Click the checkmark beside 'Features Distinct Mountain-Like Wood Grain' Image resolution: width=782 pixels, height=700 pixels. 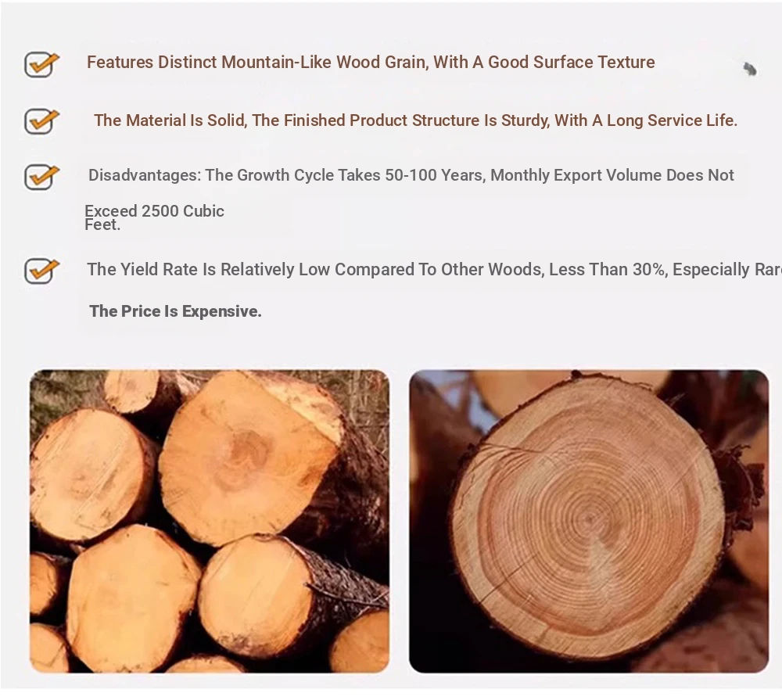click(x=41, y=64)
